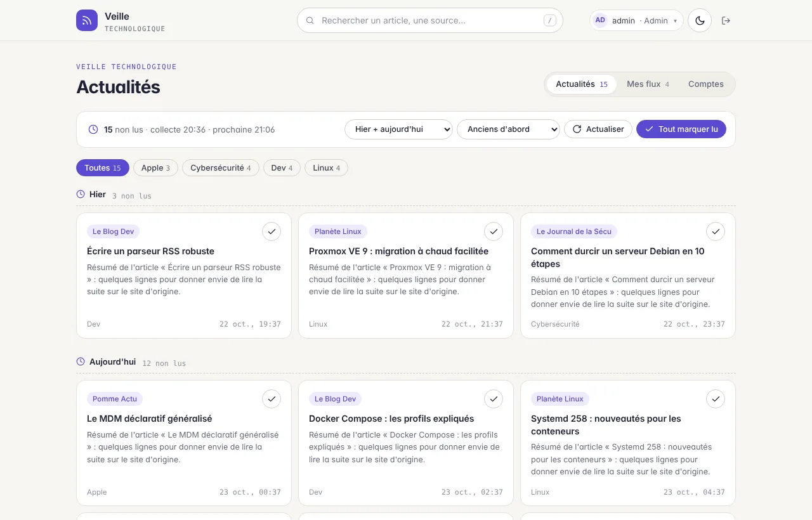Open the Comptes tab
The height and width of the screenshot is (520, 812).
(x=706, y=84)
